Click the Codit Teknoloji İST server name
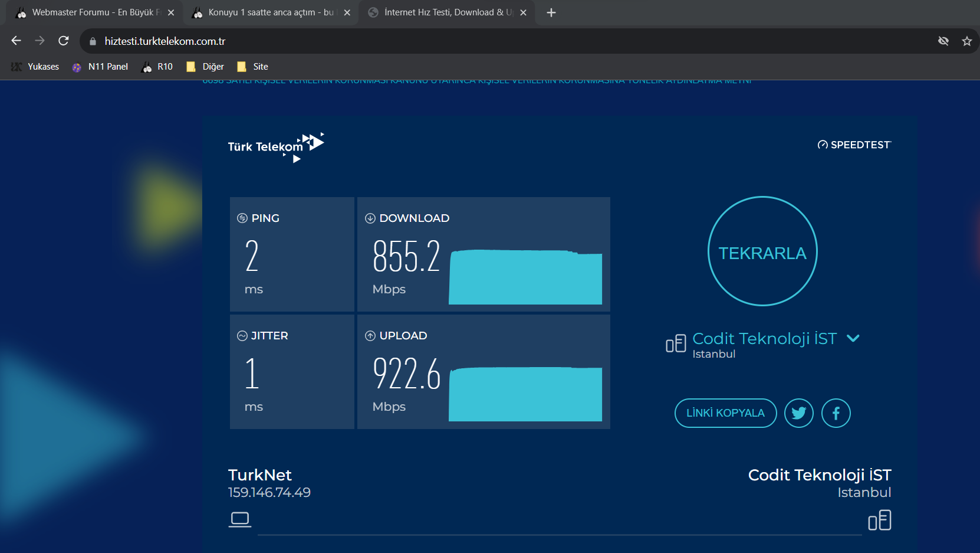Screen dimensions: 980x553 (765, 338)
